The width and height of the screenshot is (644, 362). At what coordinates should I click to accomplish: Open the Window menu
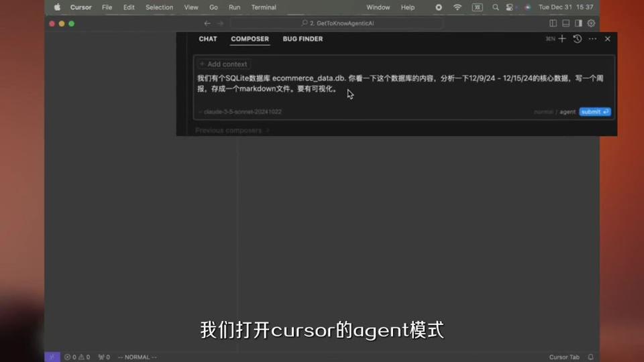378,7
